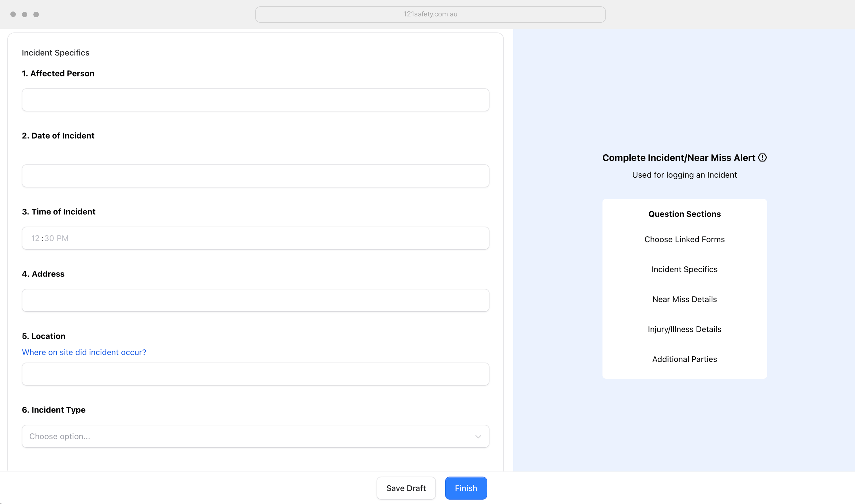855x504 pixels.
Task: Click the Date of Incident field
Action: (x=255, y=176)
